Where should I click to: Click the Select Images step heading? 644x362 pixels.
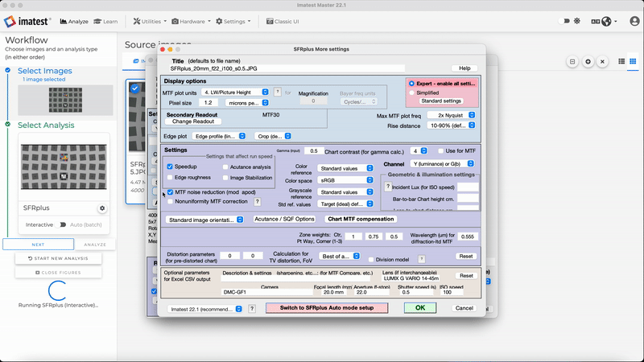(x=45, y=71)
